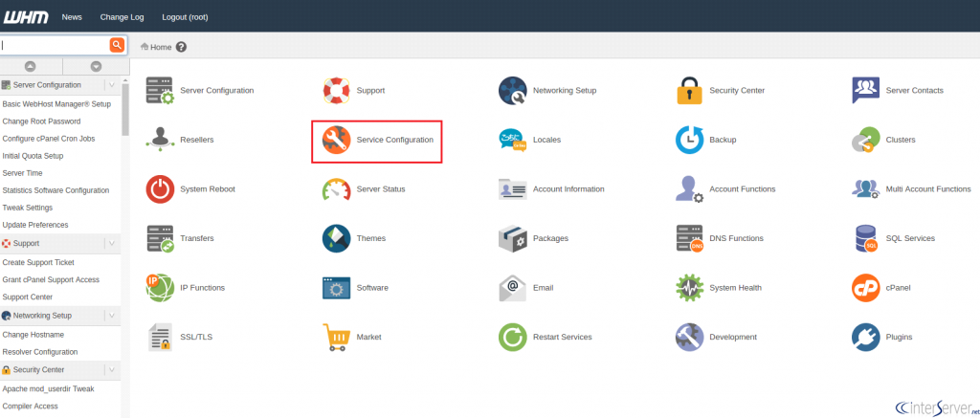Open Change Hostname in sidebar

coord(33,335)
